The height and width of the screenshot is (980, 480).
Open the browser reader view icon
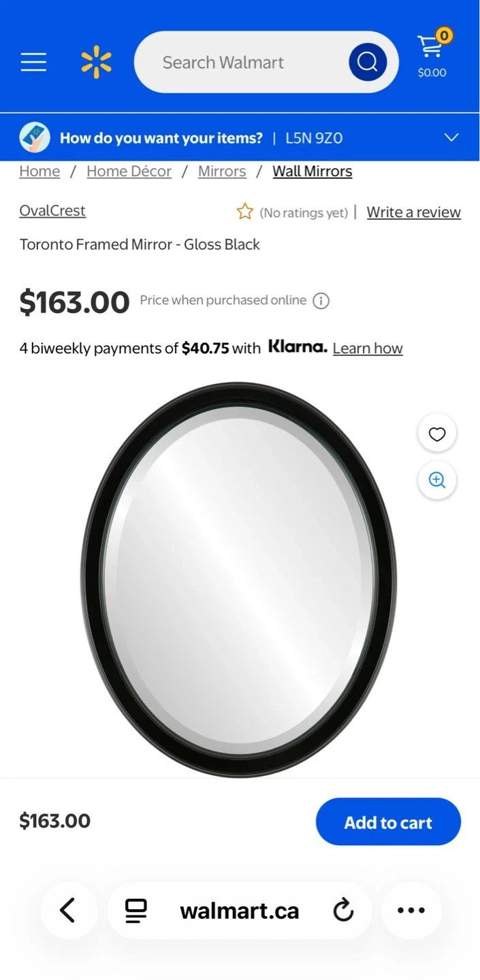point(136,911)
